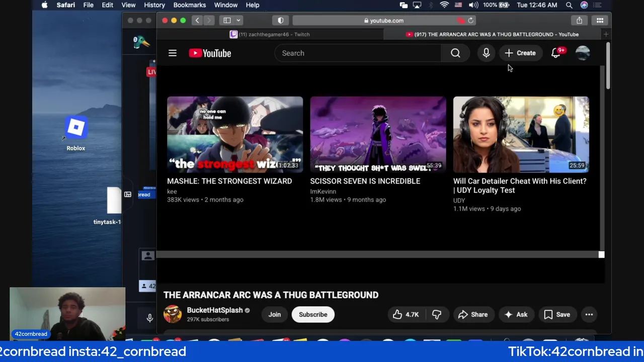Open battery status in menu bar
Screen dimensions: 644x362
[x=504, y=5]
